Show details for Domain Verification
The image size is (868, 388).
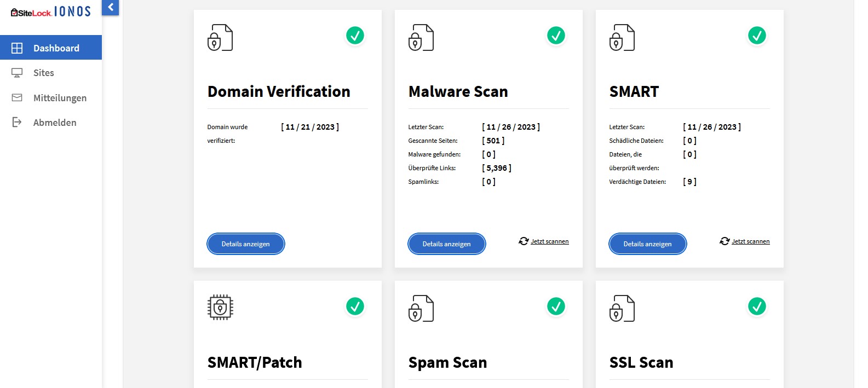(245, 244)
